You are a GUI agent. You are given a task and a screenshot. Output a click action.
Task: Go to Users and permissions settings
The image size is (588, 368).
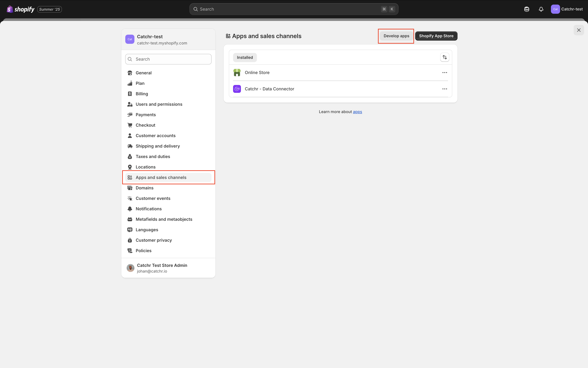[x=168, y=104]
